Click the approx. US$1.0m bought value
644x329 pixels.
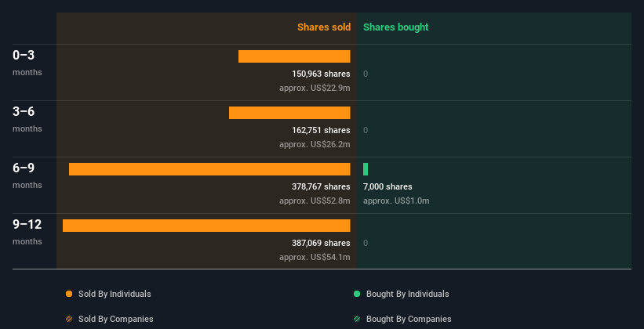coord(396,201)
